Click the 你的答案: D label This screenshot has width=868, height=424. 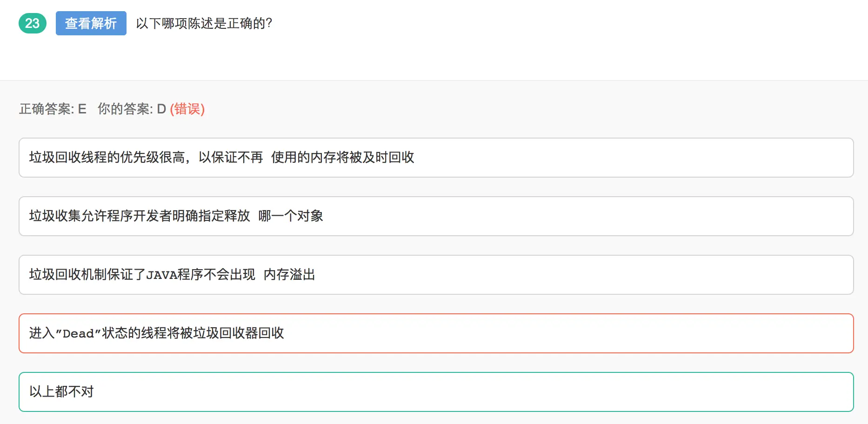(132, 109)
